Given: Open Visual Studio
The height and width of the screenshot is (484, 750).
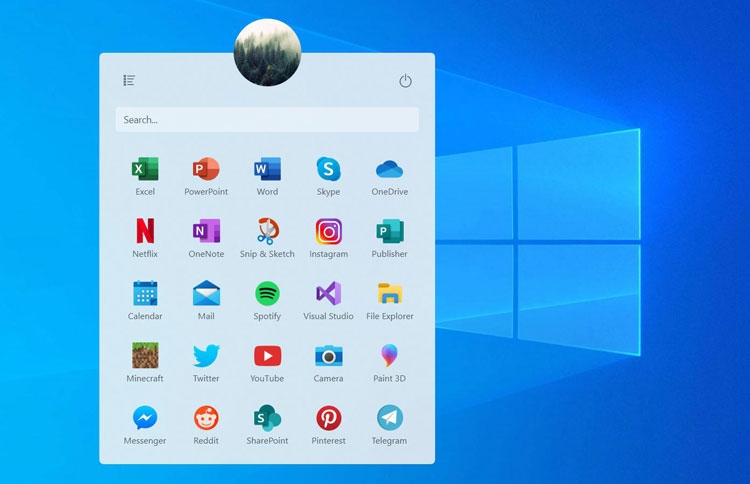Looking at the screenshot, I should click(328, 294).
